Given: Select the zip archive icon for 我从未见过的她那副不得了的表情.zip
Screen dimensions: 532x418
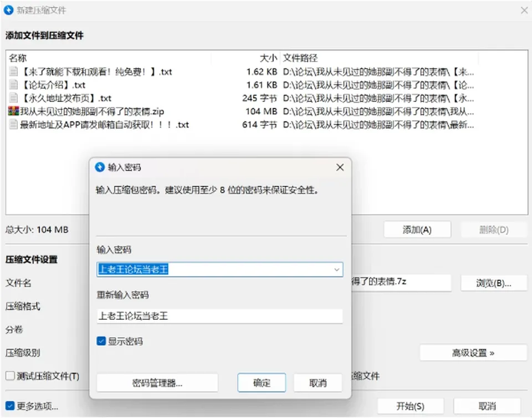Looking at the screenshot, I should (x=13, y=111).
